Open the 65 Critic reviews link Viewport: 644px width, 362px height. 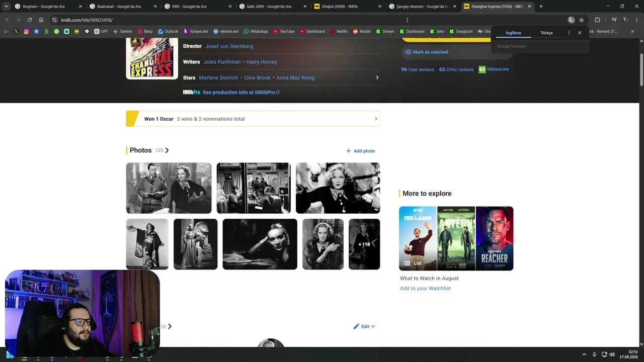[x=456, y=69]
